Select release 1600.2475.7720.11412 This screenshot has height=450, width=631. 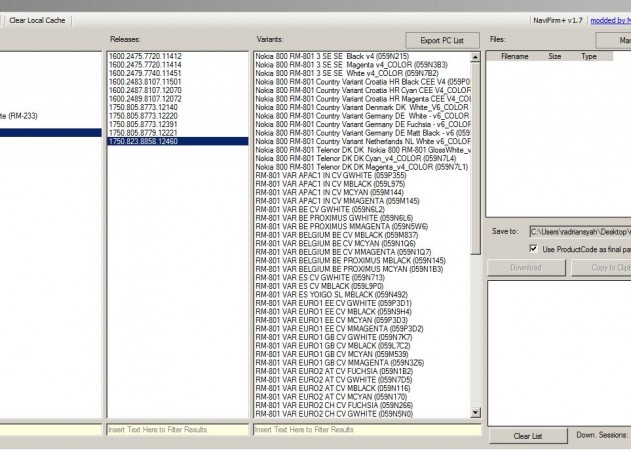(145, 56)
